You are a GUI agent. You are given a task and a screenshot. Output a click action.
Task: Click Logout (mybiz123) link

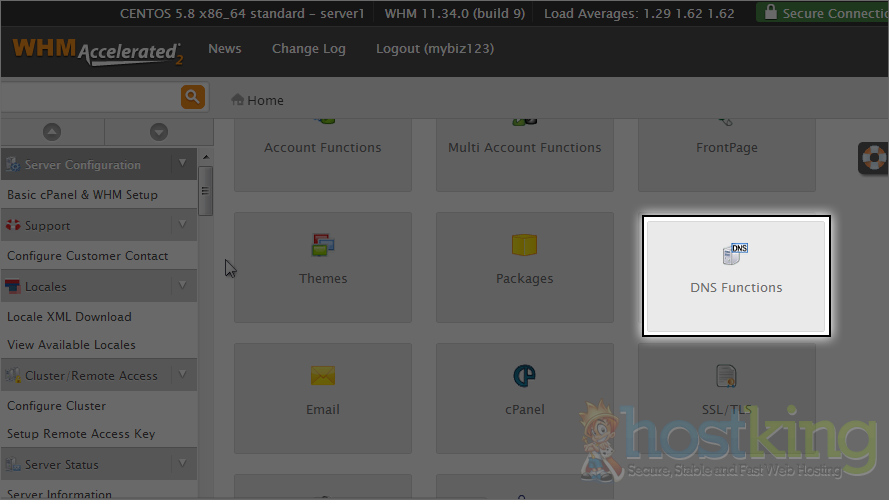(434, 49)
